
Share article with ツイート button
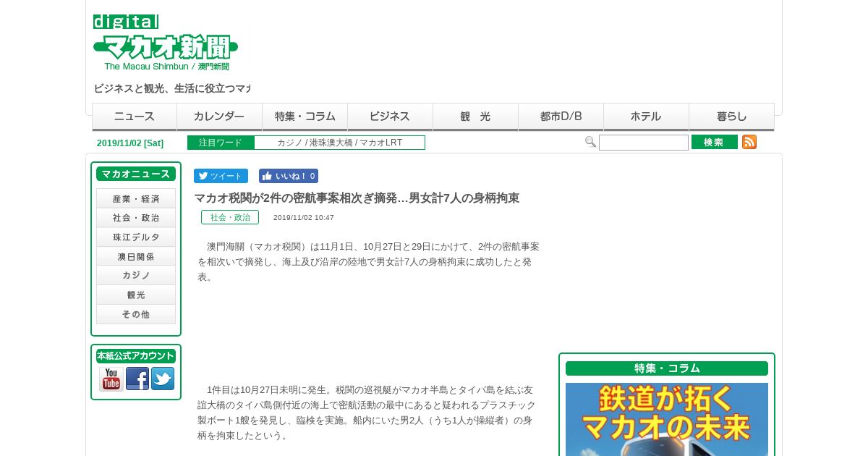click(221, 176)
